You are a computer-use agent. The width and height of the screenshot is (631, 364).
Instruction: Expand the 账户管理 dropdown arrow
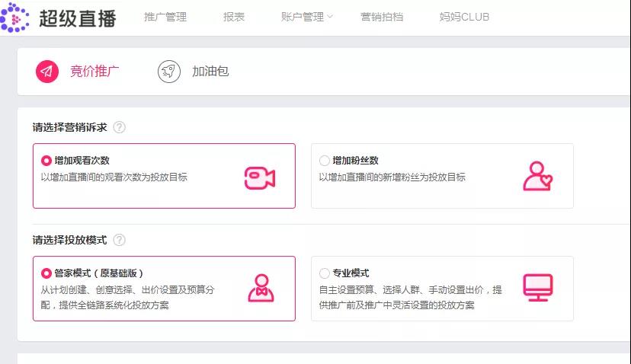(330, 17)
